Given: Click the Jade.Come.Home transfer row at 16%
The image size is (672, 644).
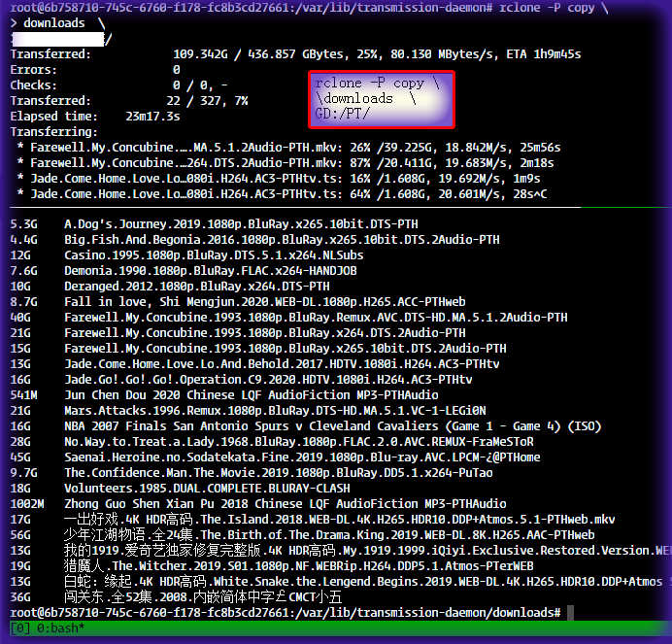Looking at the screenshot, I should (x=279, y=179).
